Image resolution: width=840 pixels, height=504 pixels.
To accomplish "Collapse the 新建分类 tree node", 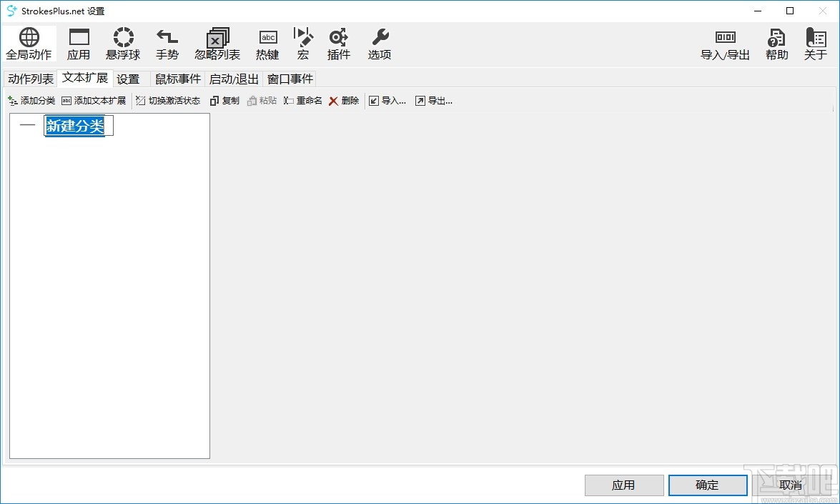I will (x=28, y=125).
